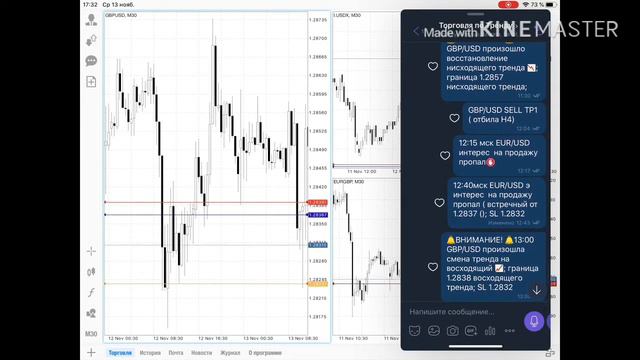Open the sticker cat-face icon

[414, 331]
